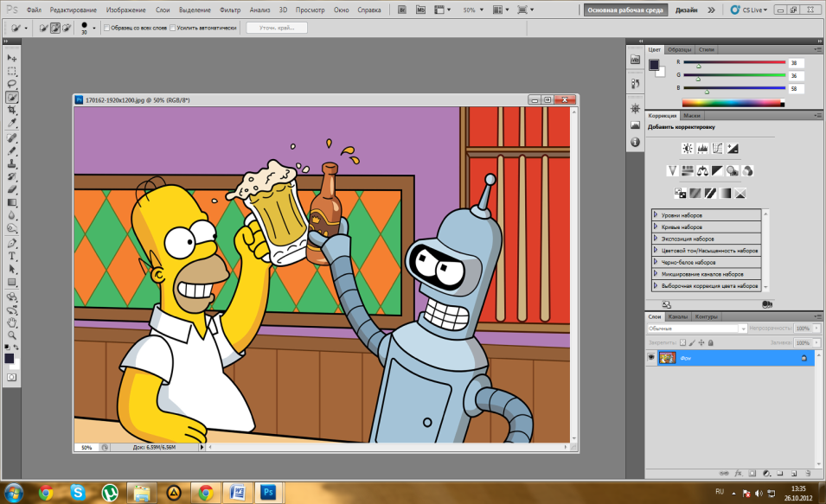Screen dimensions: 826x504
Task: Toggle lock position in Layers panel
Action: 701,342
